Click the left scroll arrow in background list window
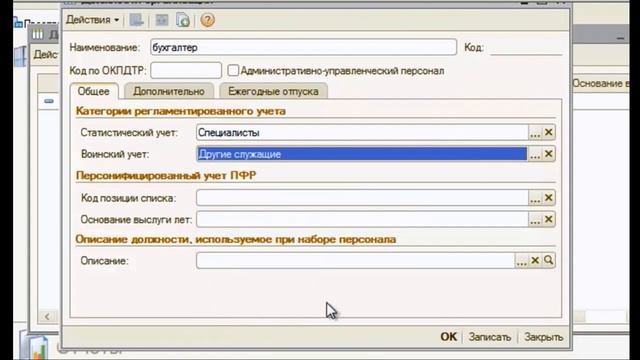Screen dimensions: 640x360 click(47, 316)
